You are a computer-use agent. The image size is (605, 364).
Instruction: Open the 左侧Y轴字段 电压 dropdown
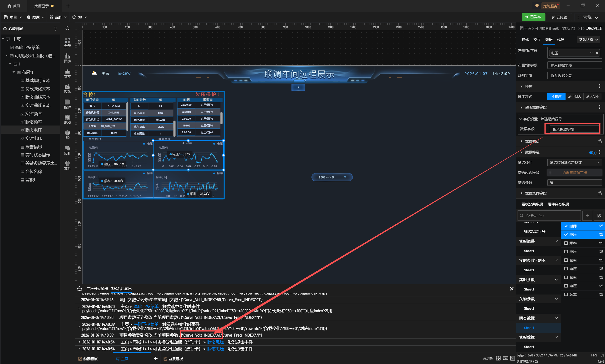(x=591, y=53)
